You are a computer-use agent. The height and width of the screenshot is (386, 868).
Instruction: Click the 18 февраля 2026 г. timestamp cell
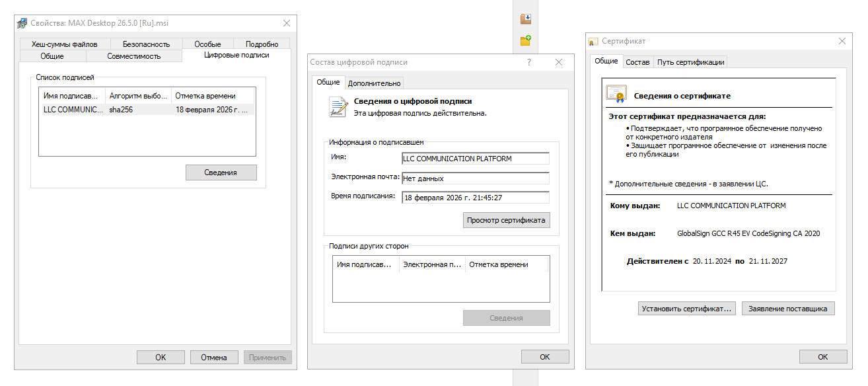[213, 110]
